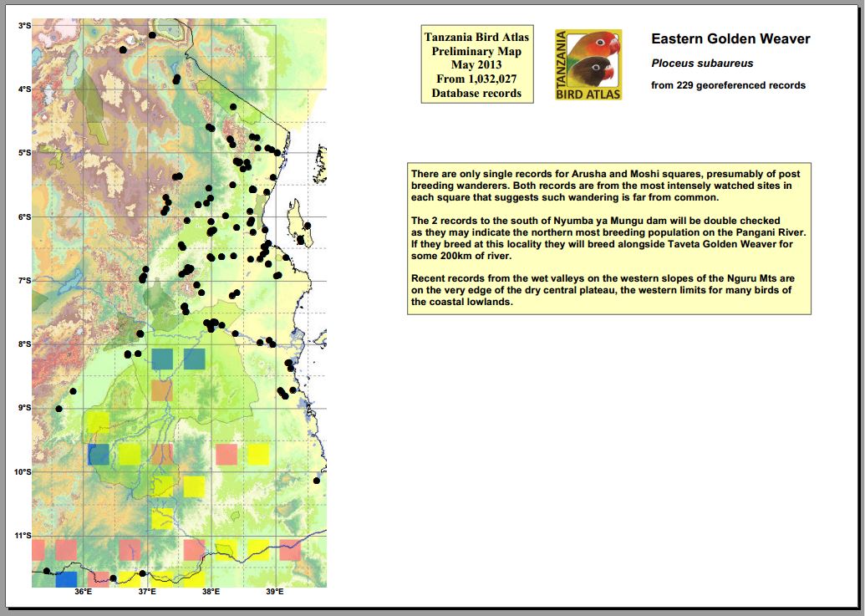Click the 36°E longitude label
Viewport: 865px width, 616px height.
tap(83, 593)
